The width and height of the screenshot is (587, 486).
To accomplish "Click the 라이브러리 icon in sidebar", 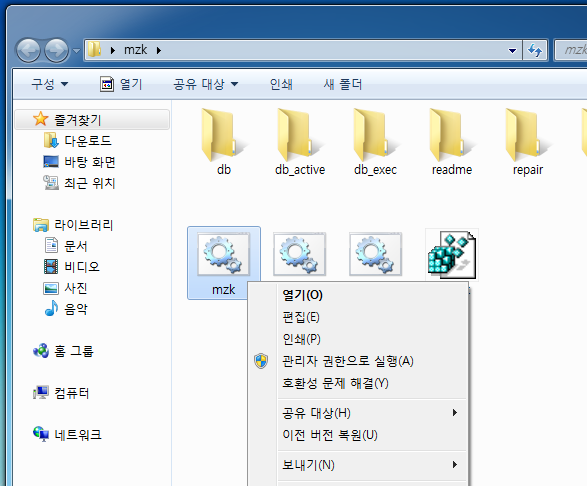I will (x=40, y=225).
